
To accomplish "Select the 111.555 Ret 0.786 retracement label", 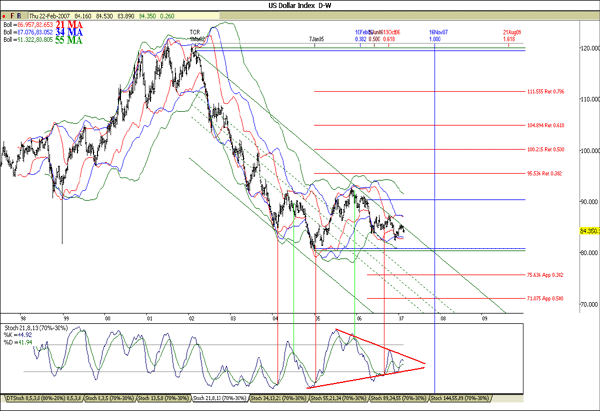I will coord(546,91).
